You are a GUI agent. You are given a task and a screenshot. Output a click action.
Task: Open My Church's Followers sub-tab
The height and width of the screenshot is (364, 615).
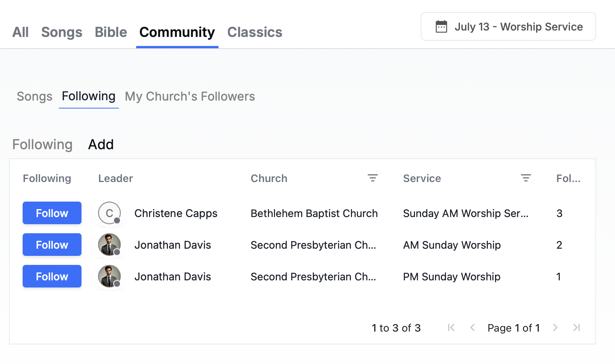190,97
